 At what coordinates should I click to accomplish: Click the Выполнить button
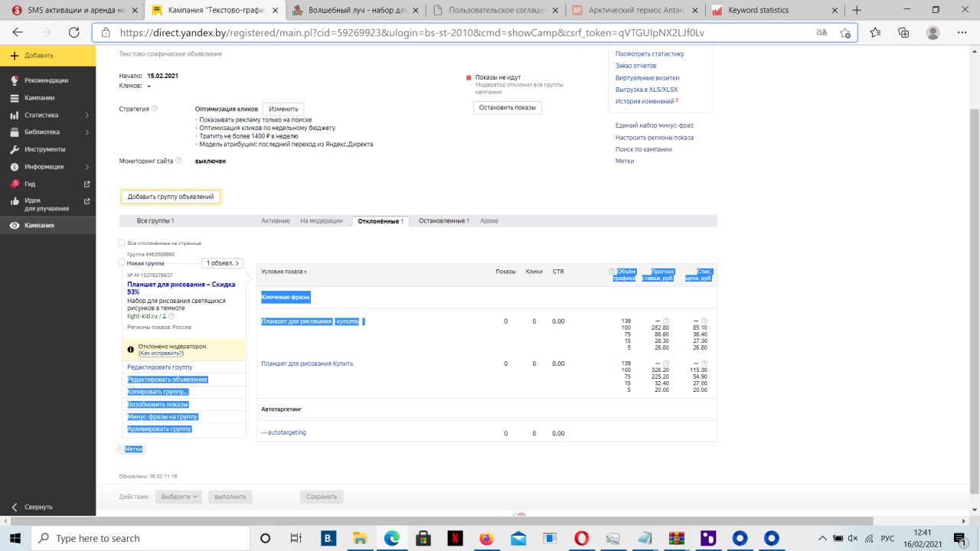point(230,497)
